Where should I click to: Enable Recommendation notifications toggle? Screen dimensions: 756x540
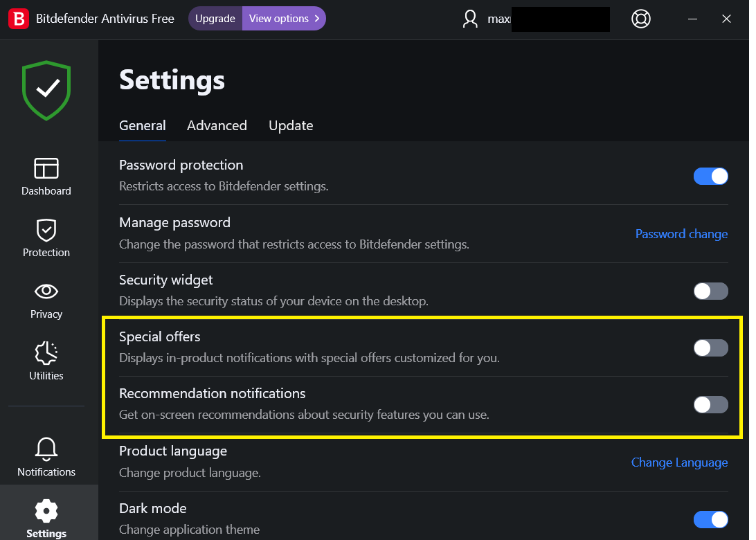click(711, 404)
